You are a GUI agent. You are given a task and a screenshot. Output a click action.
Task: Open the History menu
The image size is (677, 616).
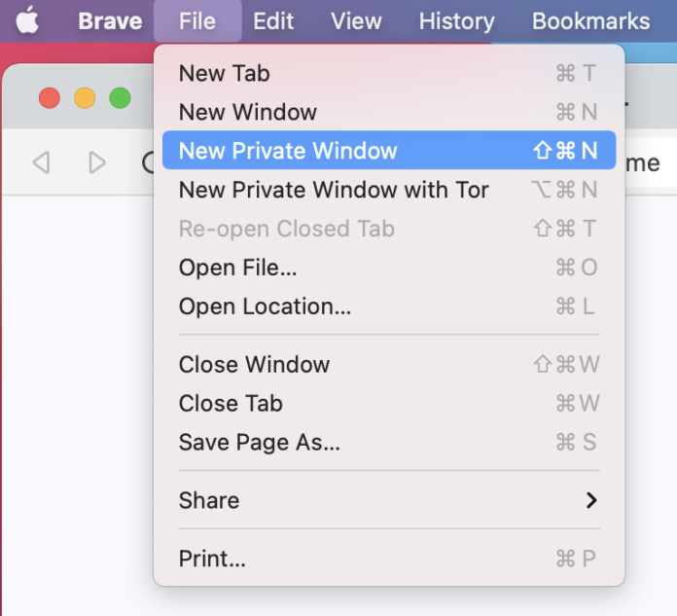456,20
